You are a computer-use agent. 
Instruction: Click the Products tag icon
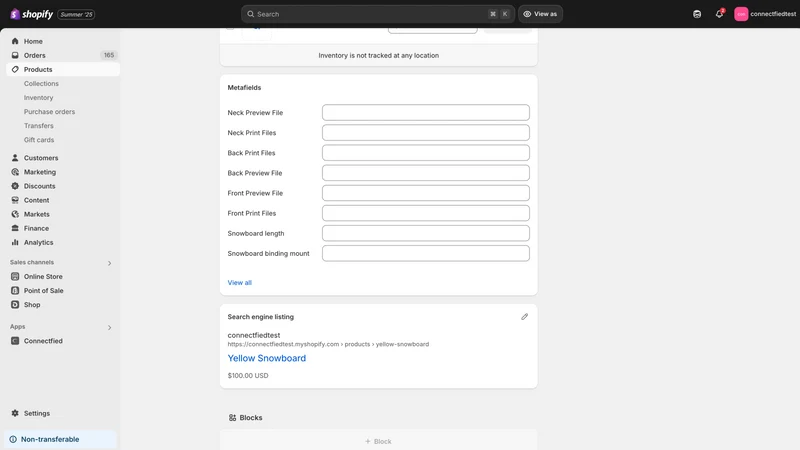(x=15, y=69)
